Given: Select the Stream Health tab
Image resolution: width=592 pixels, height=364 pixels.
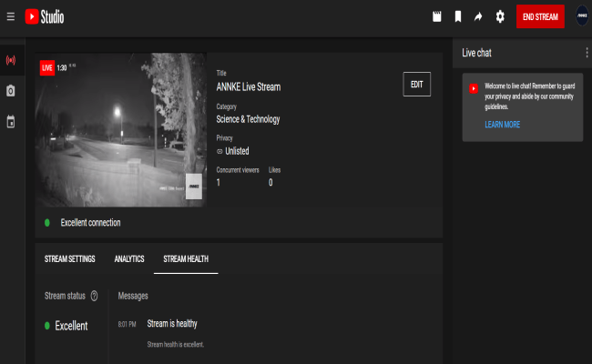Looking at the screenshot, I should tap(186, 258).
